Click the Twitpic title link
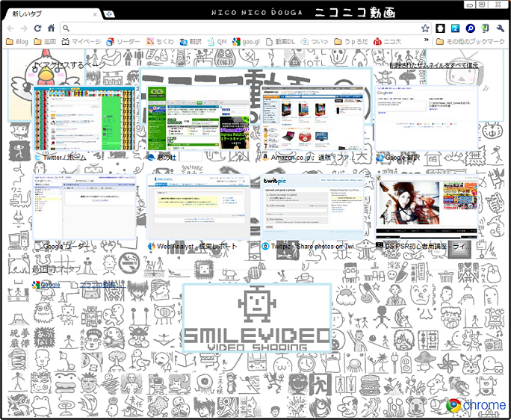This screenshot has height=420, width=511. tap(314, 247)
